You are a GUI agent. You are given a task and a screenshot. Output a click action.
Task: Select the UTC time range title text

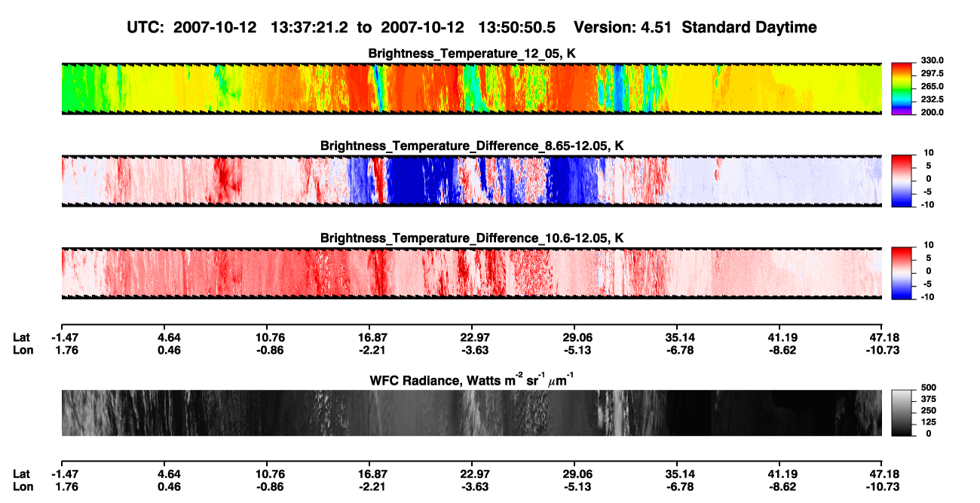[343, 27]
